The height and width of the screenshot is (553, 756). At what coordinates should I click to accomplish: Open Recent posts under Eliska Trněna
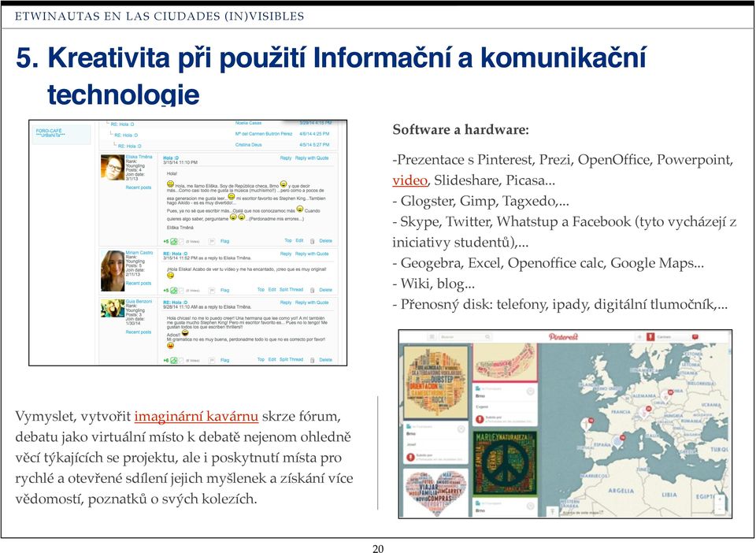coord(139,187)
